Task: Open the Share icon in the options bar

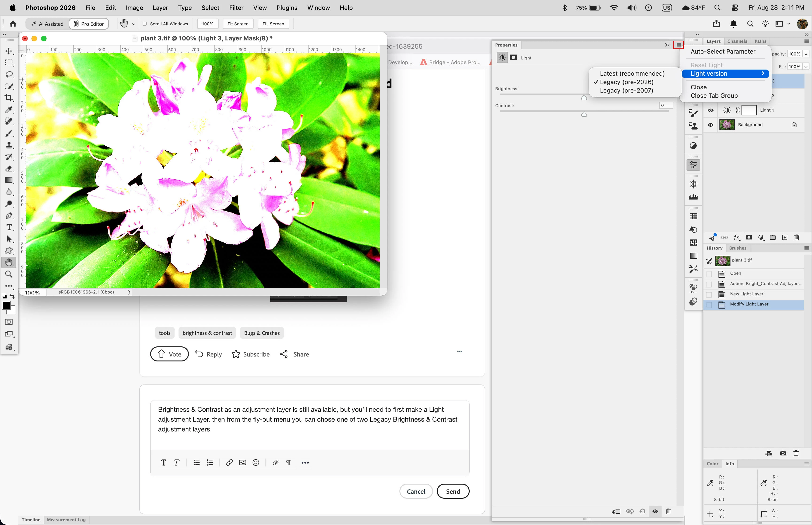Action: [x=717, y=24]
